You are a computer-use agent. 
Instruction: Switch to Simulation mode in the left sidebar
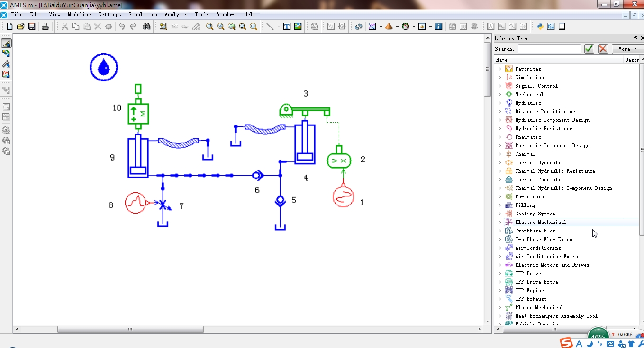pos(6,74)
